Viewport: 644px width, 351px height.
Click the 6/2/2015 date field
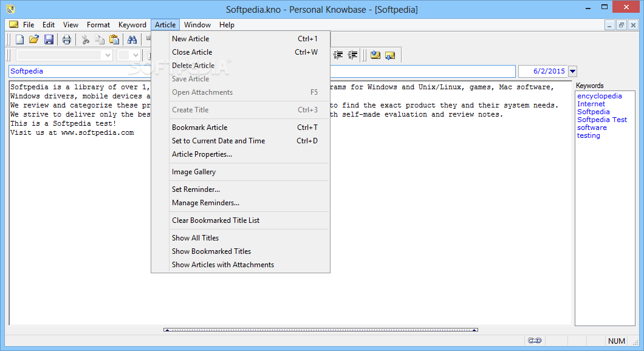(543, 71)
